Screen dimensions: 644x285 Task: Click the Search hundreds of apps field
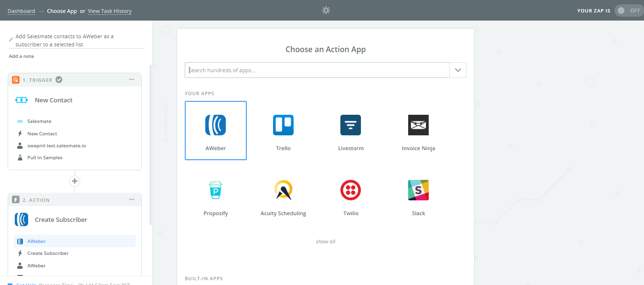tap(317, 70)
